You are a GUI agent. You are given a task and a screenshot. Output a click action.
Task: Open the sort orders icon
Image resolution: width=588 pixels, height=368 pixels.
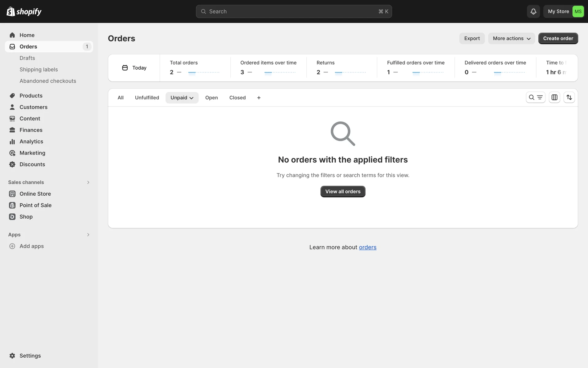point(569,98)
